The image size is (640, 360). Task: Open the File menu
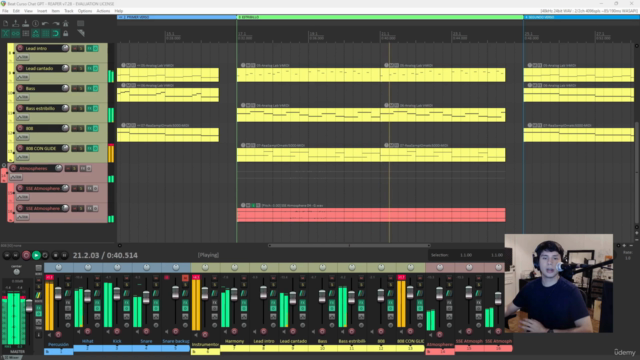5,11
